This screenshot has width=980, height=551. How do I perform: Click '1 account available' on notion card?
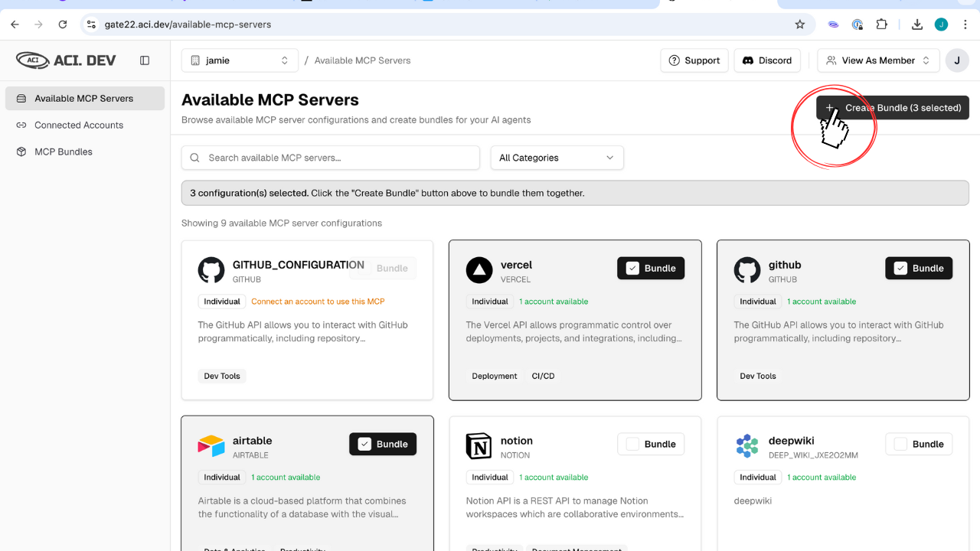[x=554, y=478]
